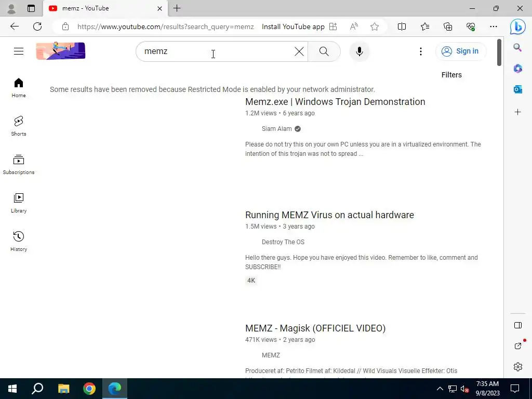This screenshot has height=399, width=532.
Task: Clear the memz search query
Action: (x=299, y=51)
